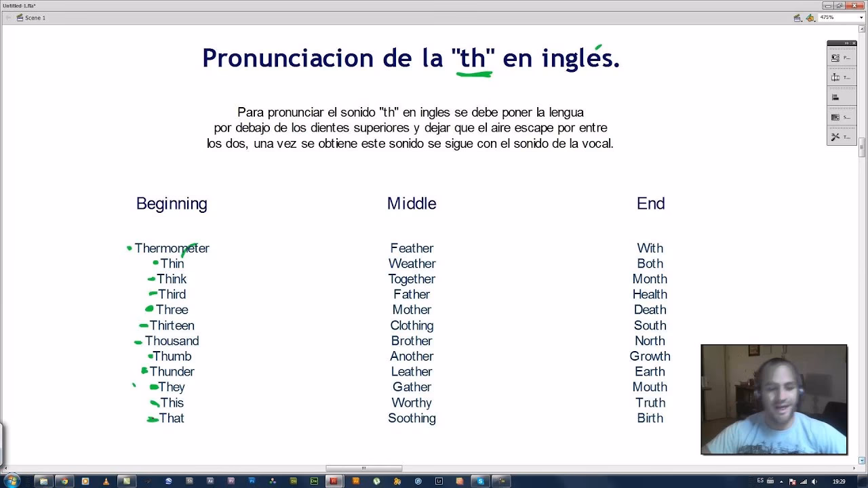Click the back arrow beside Scene 1
The height and width of the screenshot is (488, 868).
pyautogui.click(x=8, y=18)
